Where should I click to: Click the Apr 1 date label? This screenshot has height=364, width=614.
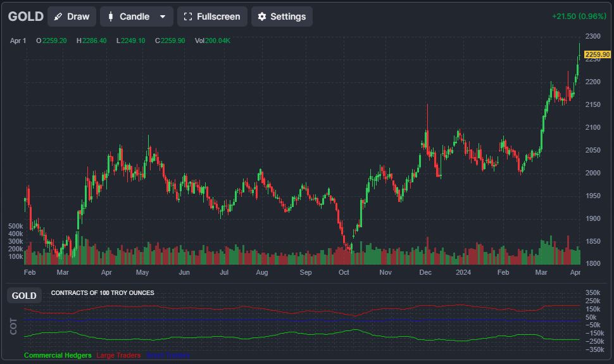click(18, 41)
